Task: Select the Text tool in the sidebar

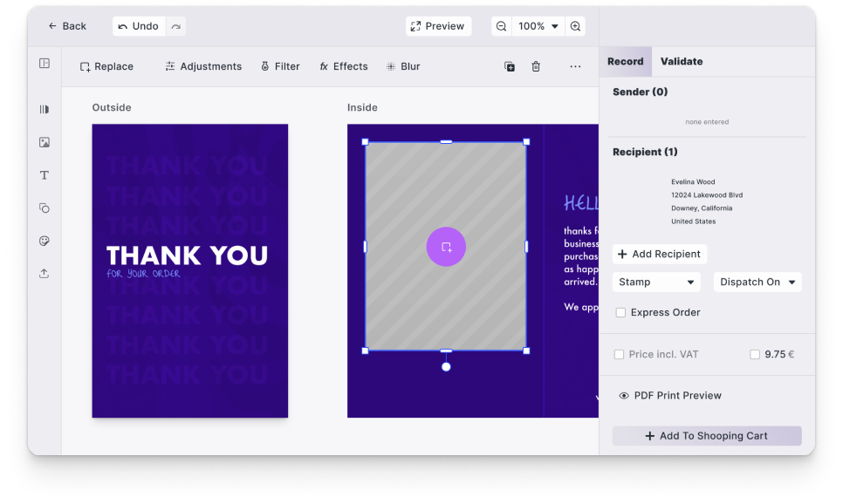Action: coord(44,175)
